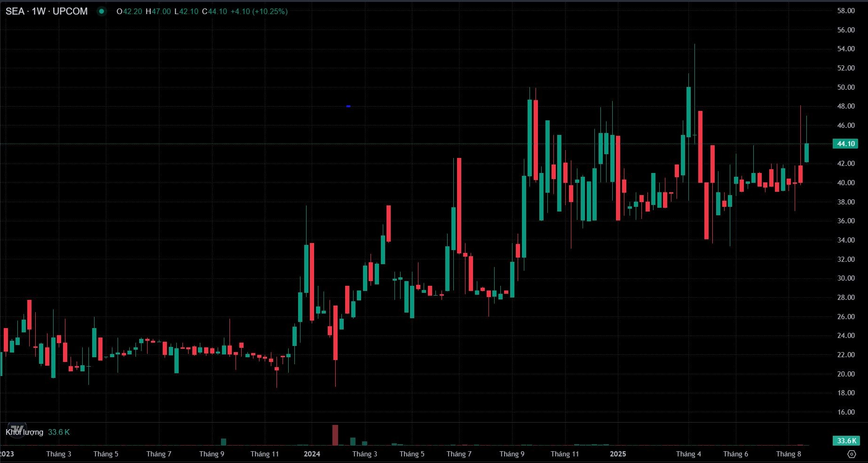Click the 2025 label on time axis
The image size is (868, 463).
(618, 454)
